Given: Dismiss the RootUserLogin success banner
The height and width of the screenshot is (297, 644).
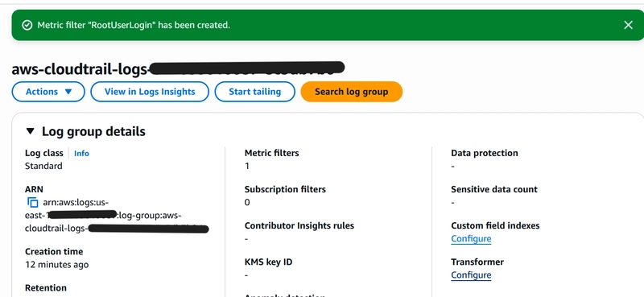Looking at the screenshot, I should [x=628, y=25].
